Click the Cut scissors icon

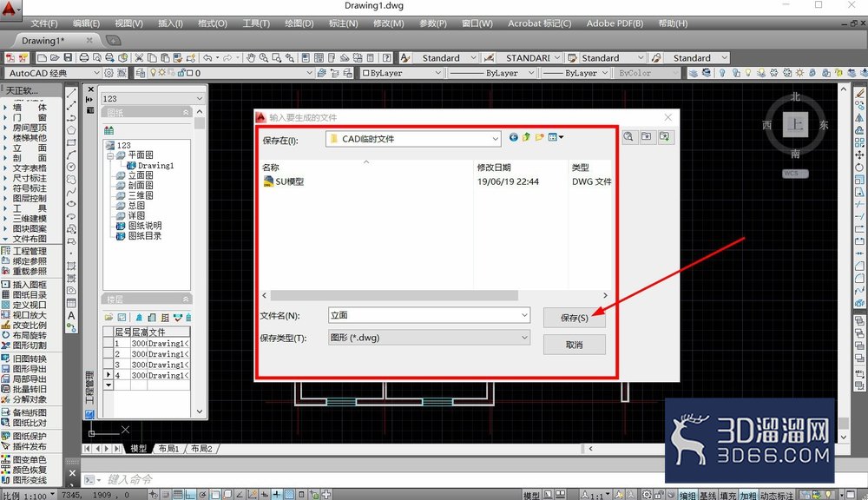[x=139, y=57]
